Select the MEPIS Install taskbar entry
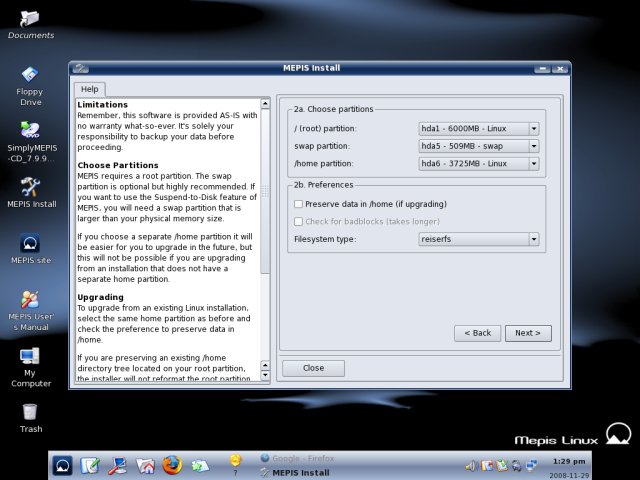The height and width of the screenshot is (480, 640). coord(296,473)
